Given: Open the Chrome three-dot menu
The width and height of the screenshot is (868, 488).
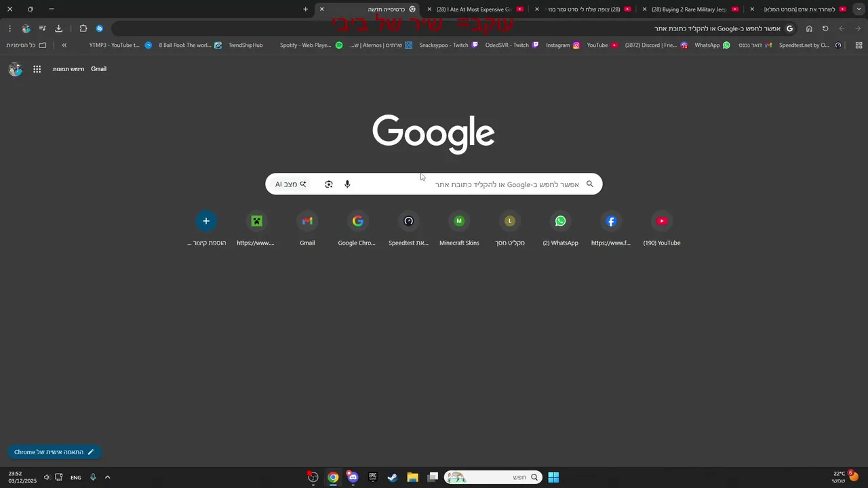Looking at the screenshot, I should click(x=9, y=28).
